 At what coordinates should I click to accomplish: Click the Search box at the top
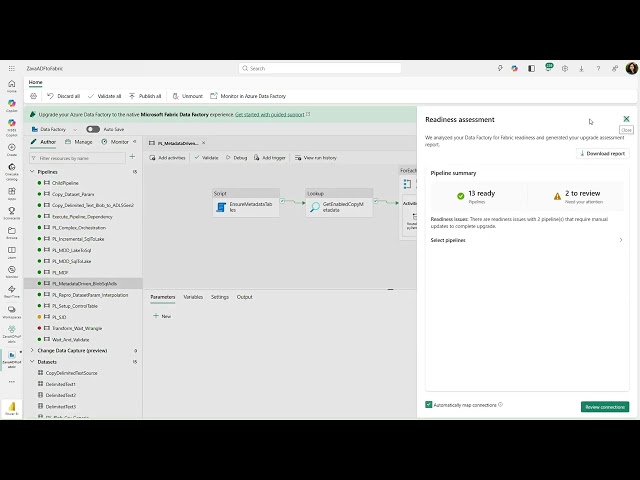point(320,68)
